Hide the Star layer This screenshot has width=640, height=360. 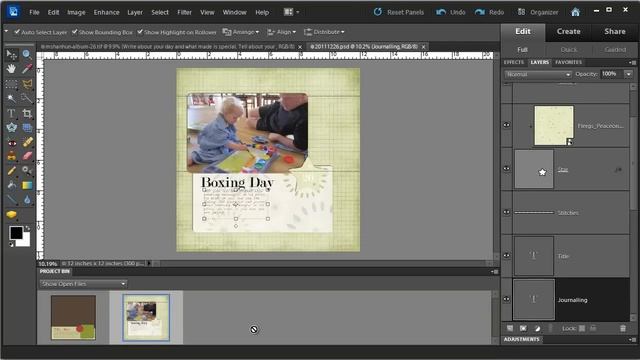click(507, 169)
